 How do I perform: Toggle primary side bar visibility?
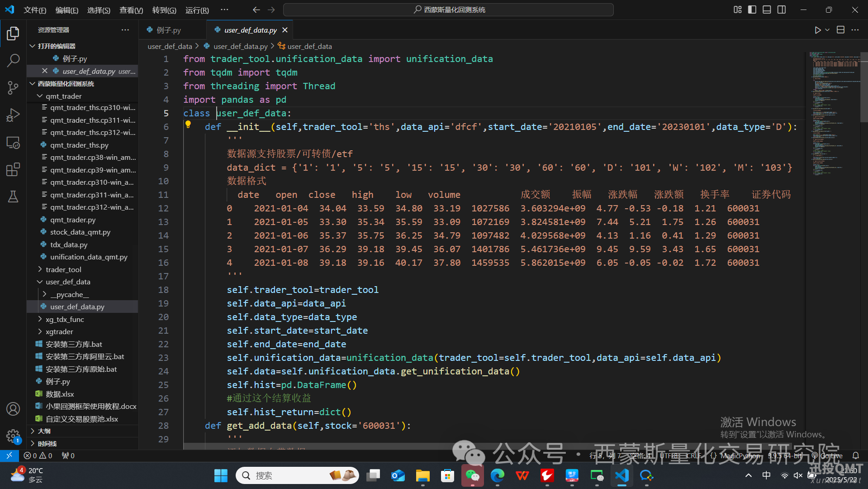[x=752, y=10]
